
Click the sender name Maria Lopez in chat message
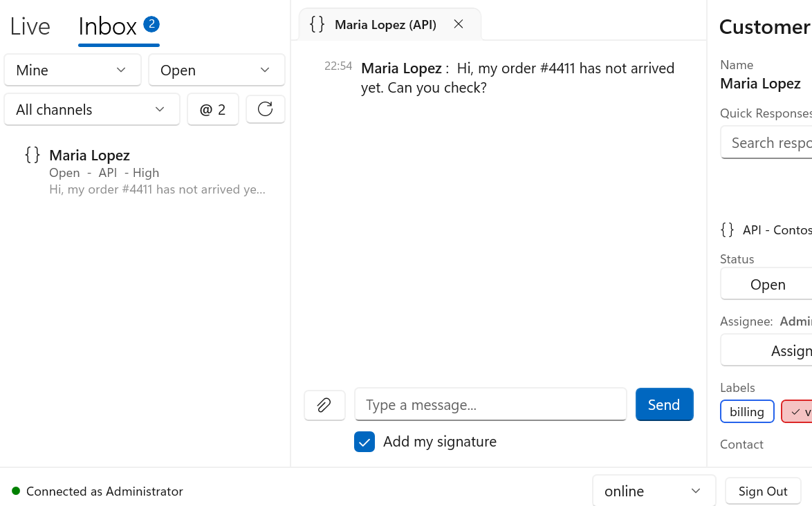[x=401, y=68]
